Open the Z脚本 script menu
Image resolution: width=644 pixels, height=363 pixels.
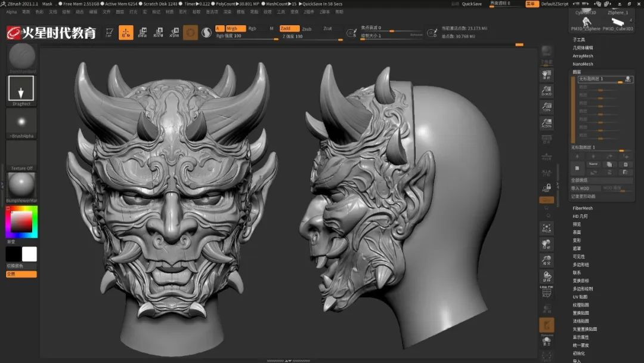click(x=324, y=12)
